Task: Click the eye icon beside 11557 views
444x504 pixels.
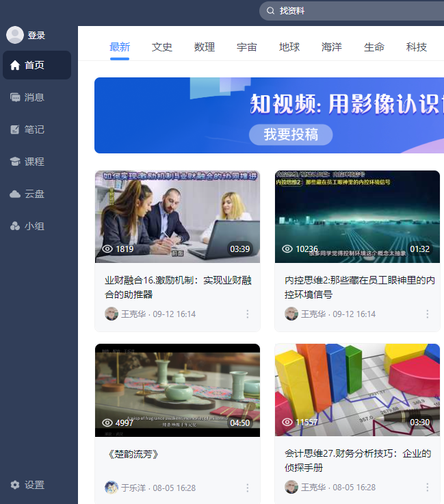Action: 287,422
